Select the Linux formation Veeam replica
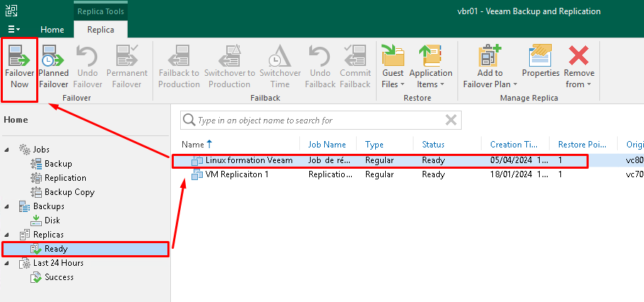Screen dimensions: 644x302 coord(249,160)
